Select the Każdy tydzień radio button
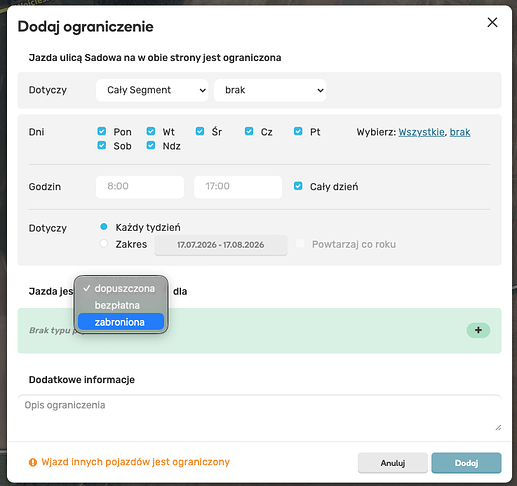 coord(104,227)
